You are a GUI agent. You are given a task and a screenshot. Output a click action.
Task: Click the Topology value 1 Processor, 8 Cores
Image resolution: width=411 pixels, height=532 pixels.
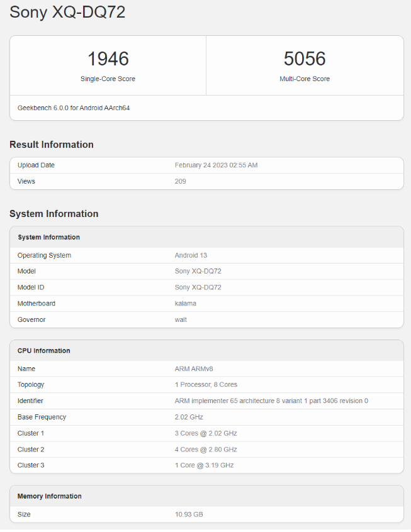point(206,385)
